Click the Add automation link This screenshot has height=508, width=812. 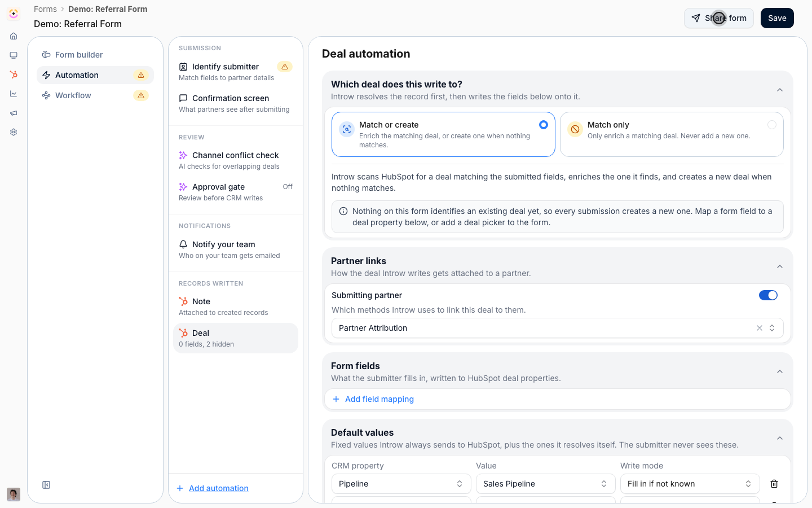tap(219, 488)
